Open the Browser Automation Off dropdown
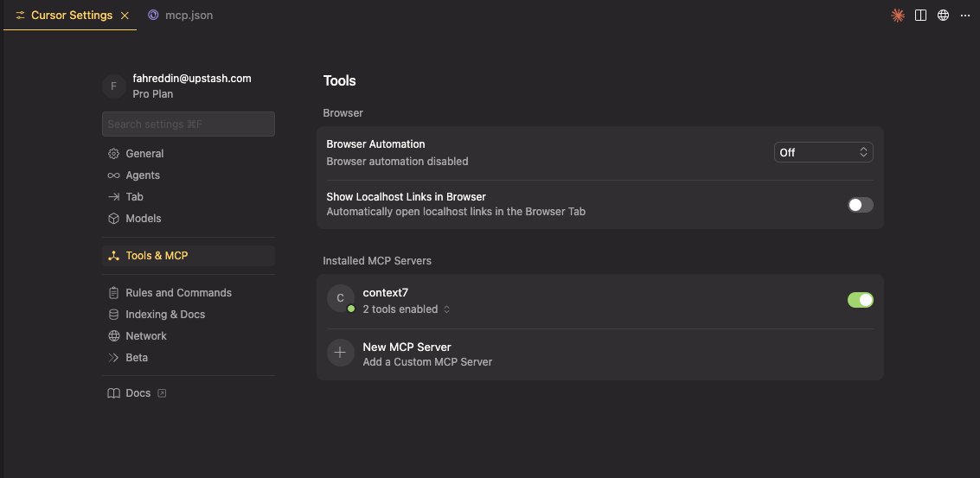This screenshot has height=478, width=980. 823,152
